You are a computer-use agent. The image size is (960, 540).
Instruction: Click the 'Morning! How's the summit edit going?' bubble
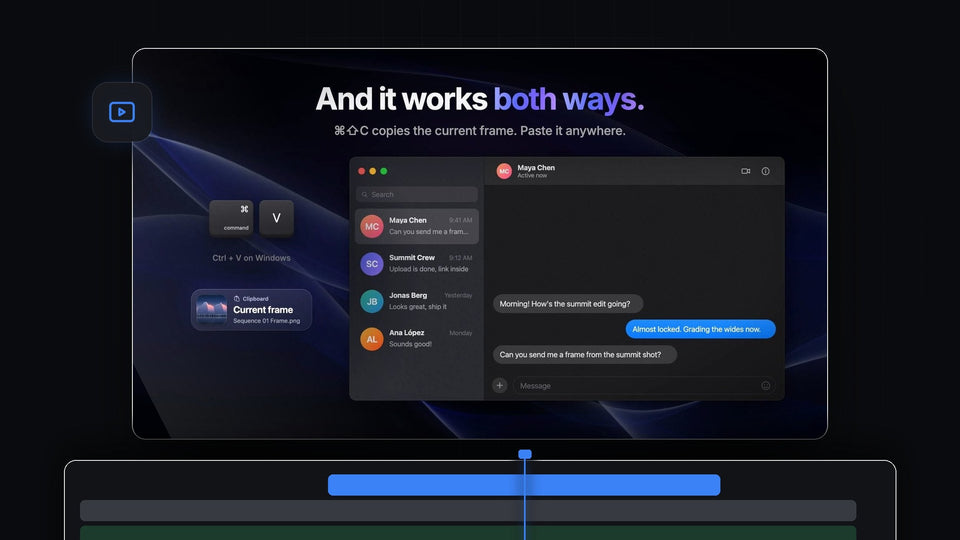(x=568, y=304)
